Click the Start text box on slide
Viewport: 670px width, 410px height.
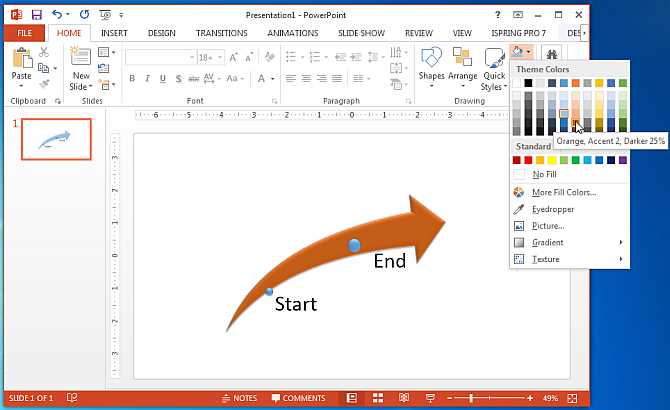pyautogui.click(x=296, y=305)
